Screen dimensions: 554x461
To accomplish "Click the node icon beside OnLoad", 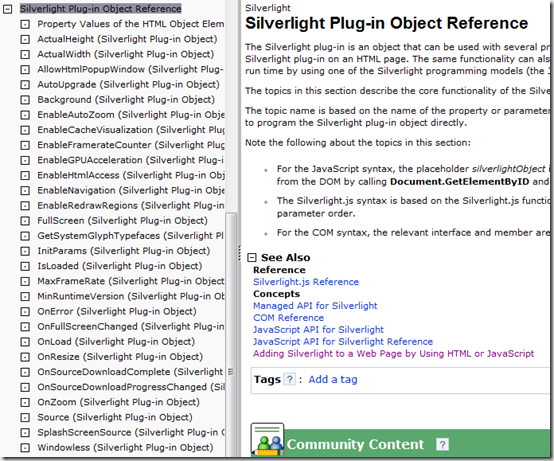I will (x=25, y=342).
